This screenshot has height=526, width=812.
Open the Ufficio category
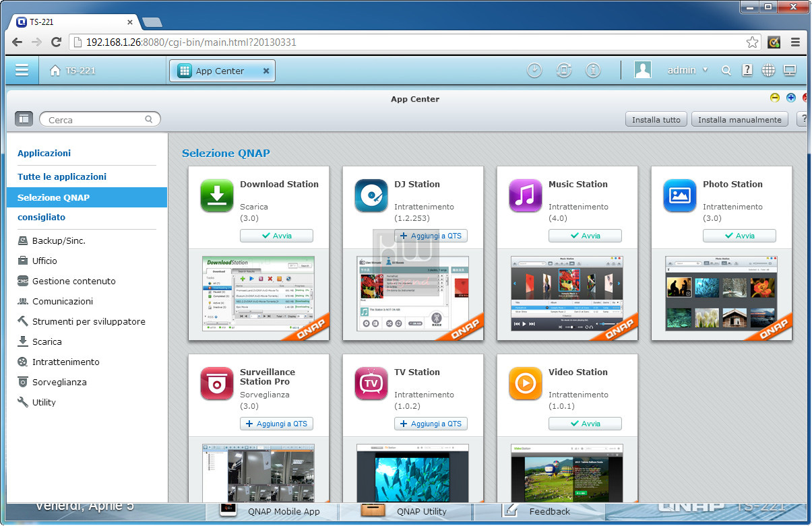37,261
